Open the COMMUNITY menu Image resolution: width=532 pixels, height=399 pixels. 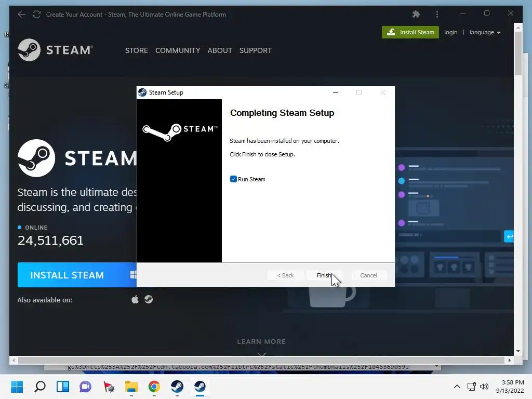pos(178,50)
